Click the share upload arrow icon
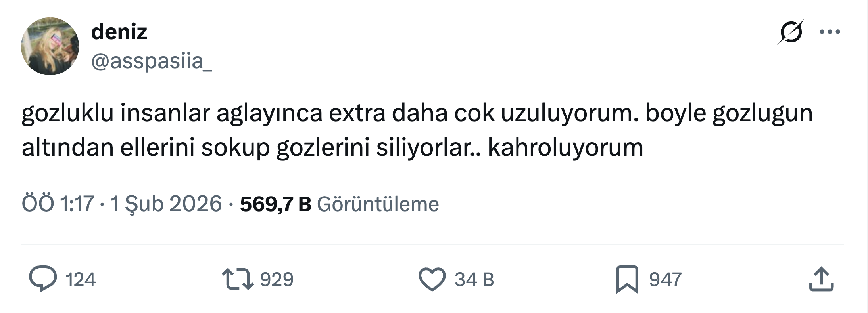The height and width of the screenshot is (313, 868). point(821,279)
